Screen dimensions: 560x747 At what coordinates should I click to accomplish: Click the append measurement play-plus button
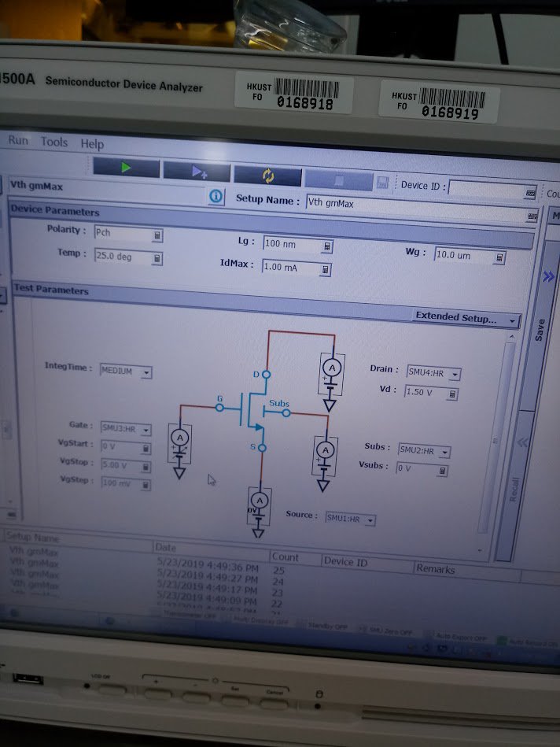tap(197, 171)
